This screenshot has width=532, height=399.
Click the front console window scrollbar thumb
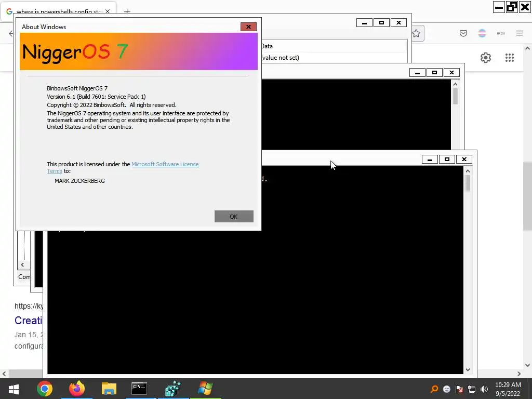pos(468,183)
